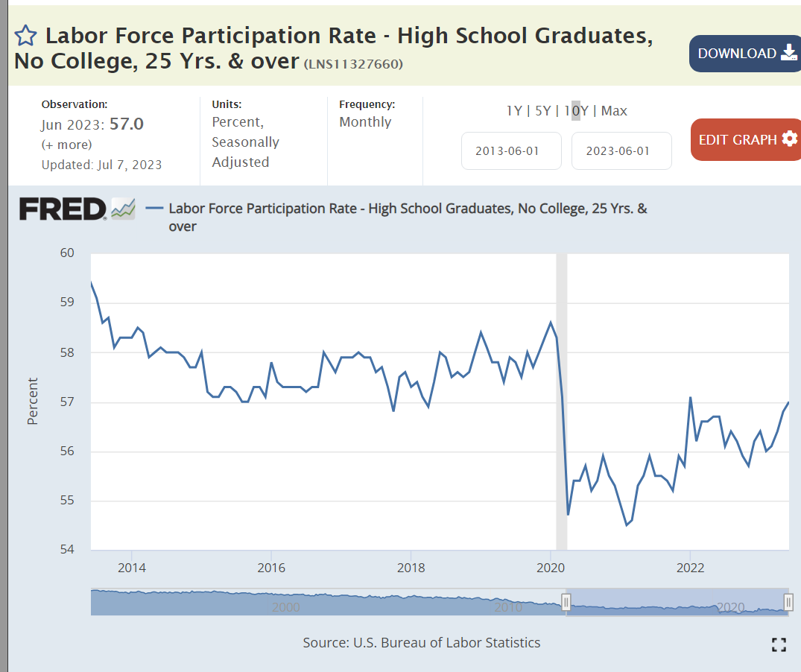
Task: Click the favorite star icon beside title
Action: 25,36
